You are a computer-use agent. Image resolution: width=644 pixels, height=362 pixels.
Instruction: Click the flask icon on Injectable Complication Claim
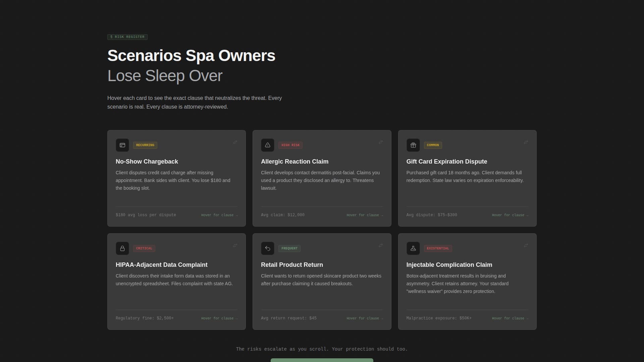(x=413, y=248)
